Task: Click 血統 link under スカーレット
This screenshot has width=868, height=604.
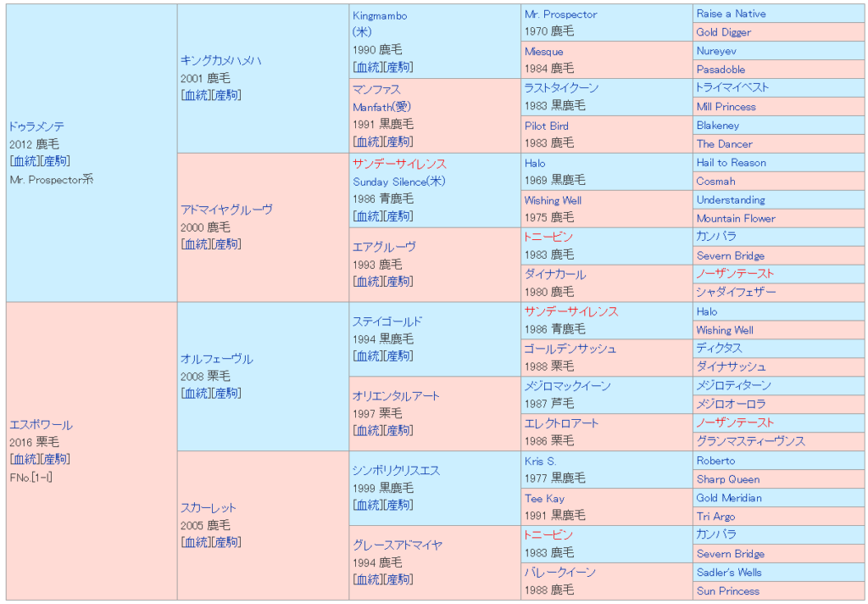Action: (196, 543)
